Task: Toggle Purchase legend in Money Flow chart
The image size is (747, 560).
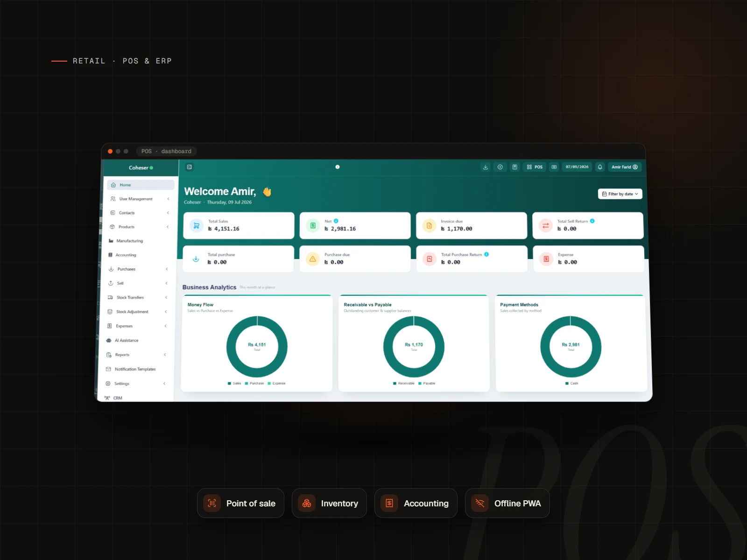Action: point(254,383)
